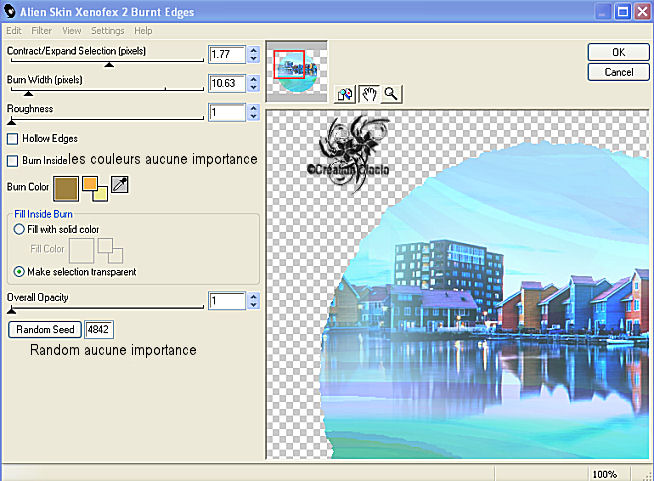Open the Filter menu
The image size is (654, 481).
(x=40, y=31)
